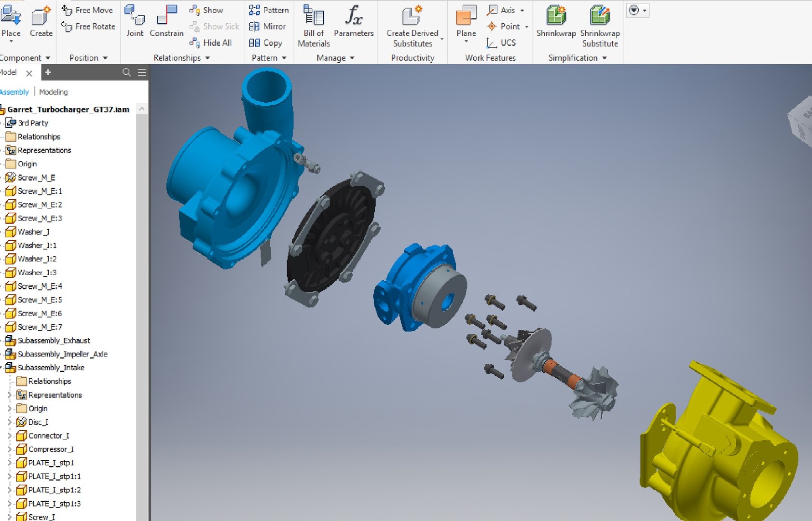Activate the Free Move tool
Image resolution: width=812 pixels, height=521 pixels.
click(87, 10)
